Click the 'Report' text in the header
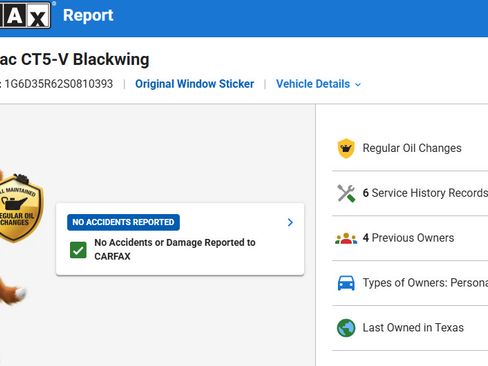Image resolution: width=488 pixels, height=366 pixels. (88, 15)
